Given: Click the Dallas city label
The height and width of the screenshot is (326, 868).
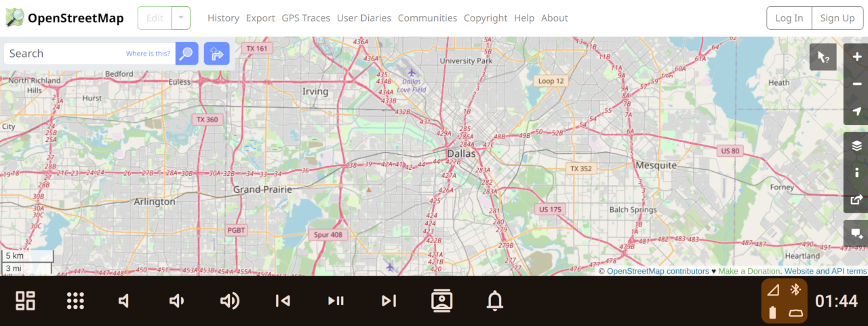Looking at the screenshot, I should pos(461,154).
